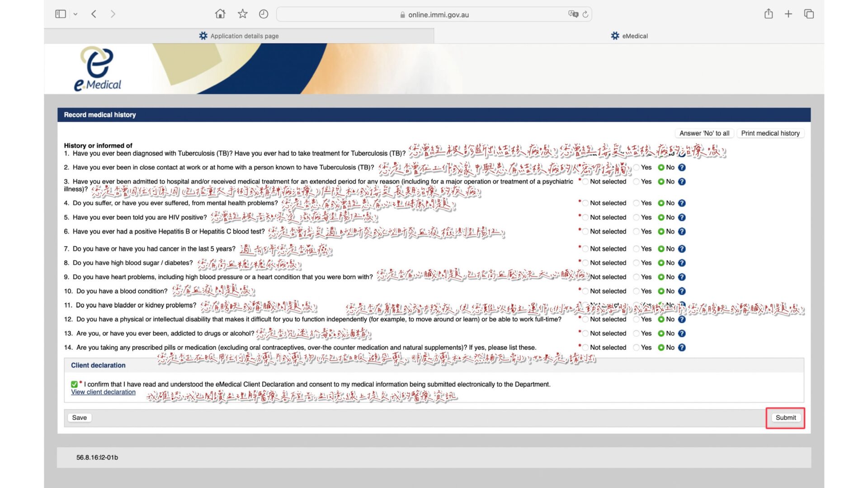868x488 pixels.
Task: Go back to the previous page
Action: (94, 14)
